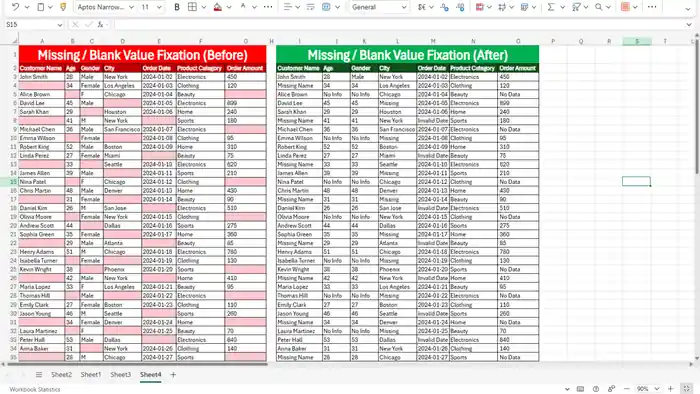
Task: Click the Format as Table icon
Action: 502,7
